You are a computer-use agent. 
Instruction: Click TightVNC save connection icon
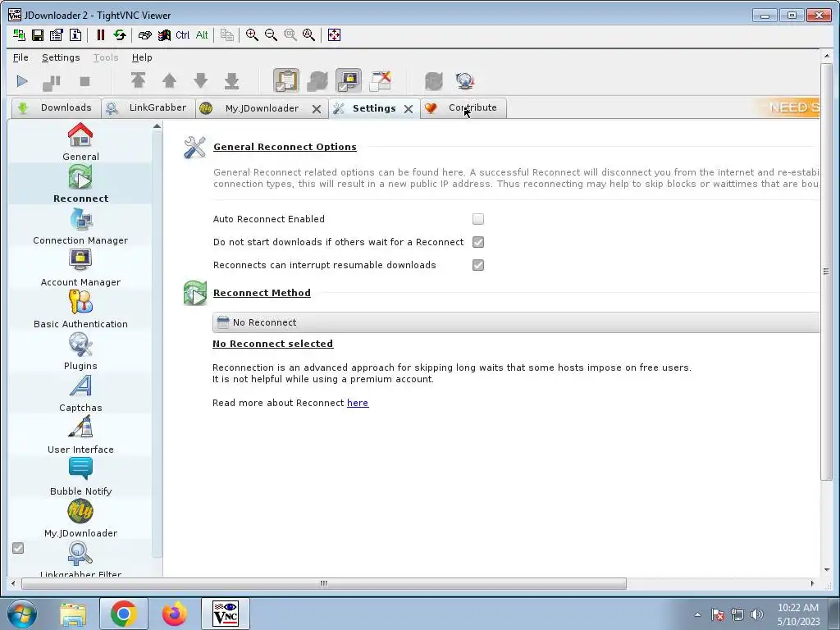coord(38,35)
